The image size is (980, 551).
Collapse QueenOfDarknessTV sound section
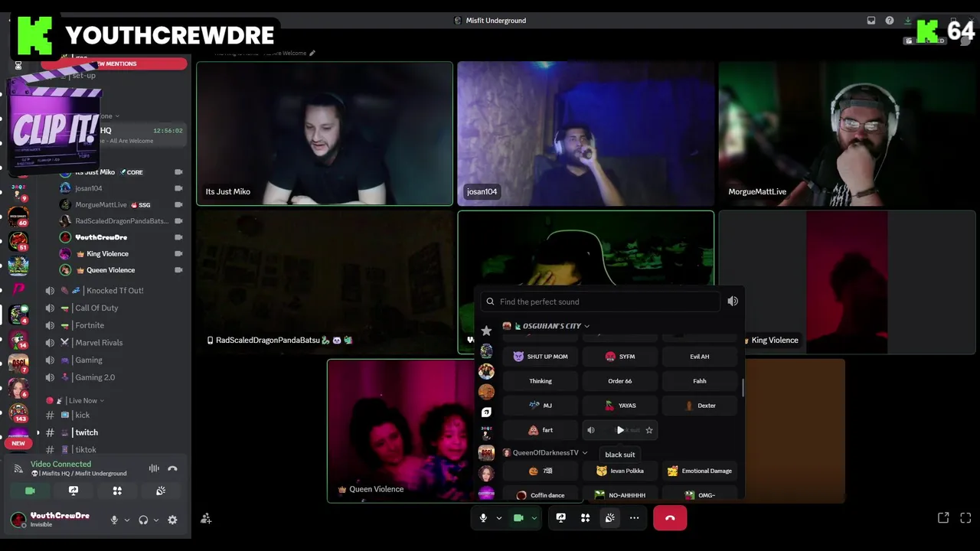[x=545, y=452]
